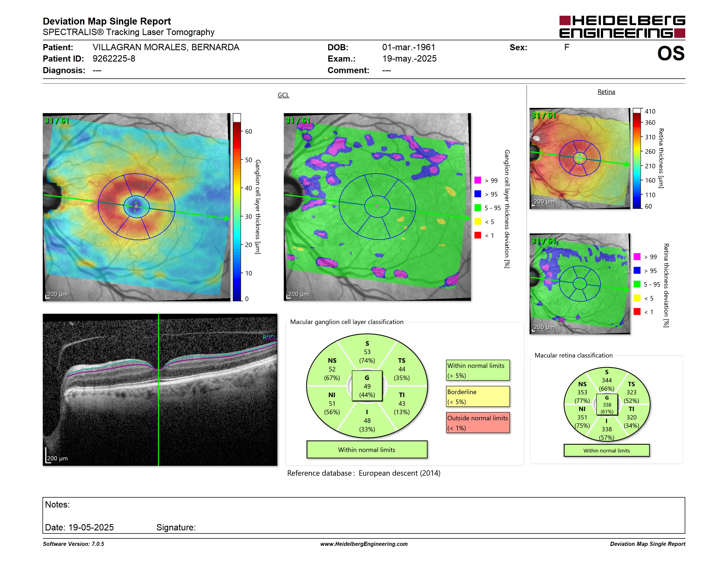
Task: Click GCL sector TI value 43 (13%)
Action: pyautogui.click(x=402, y=408)
